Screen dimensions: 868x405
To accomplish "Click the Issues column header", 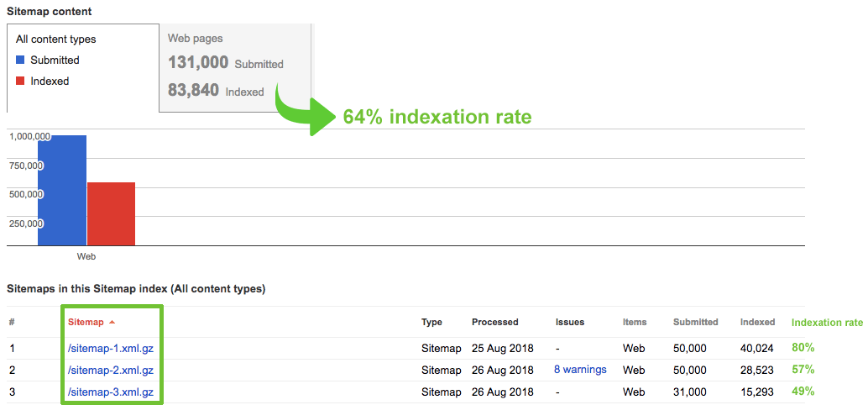I will click(x=569, y=322).
